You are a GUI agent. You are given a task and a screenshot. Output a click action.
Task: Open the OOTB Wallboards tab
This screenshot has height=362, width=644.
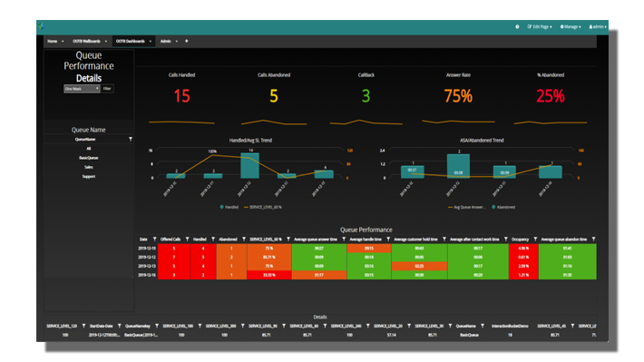click(x=87, y=41)
